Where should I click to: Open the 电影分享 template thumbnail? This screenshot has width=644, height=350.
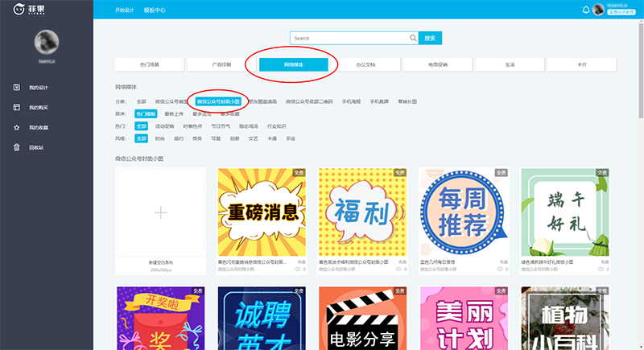click(x=363, y=318)
